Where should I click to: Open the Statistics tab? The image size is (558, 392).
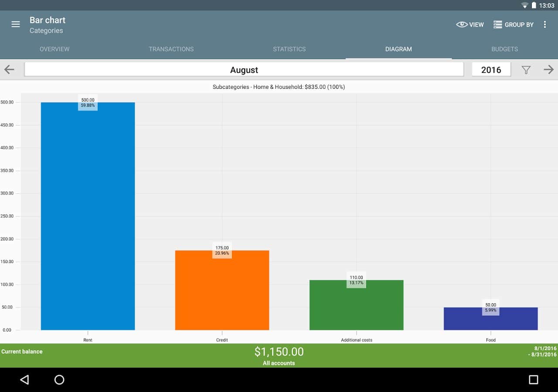tap(289, 49)
